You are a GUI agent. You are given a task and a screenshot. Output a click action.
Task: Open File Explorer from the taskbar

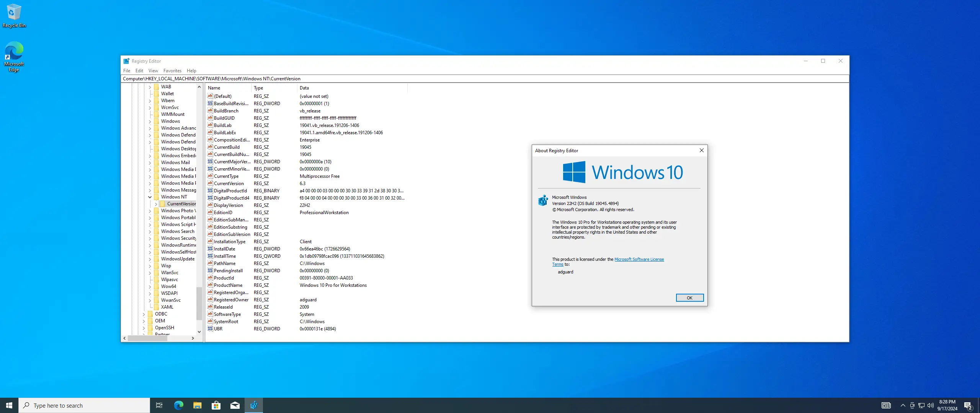(197, 405)
